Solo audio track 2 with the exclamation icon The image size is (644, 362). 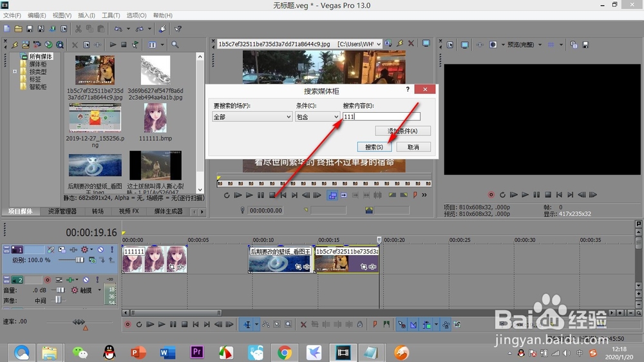click(x=97, y=280)
